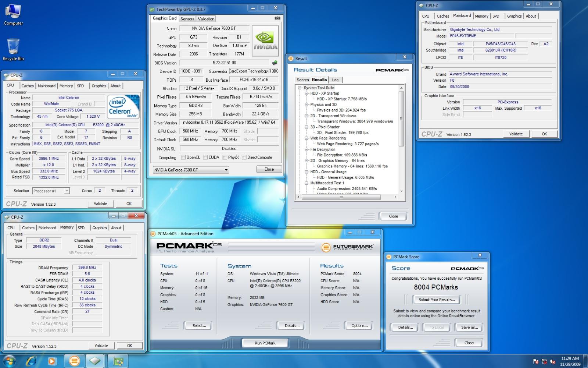Launch Internet Explorer from the taskbar
This screenshot has height=368, width=588.
31,361
